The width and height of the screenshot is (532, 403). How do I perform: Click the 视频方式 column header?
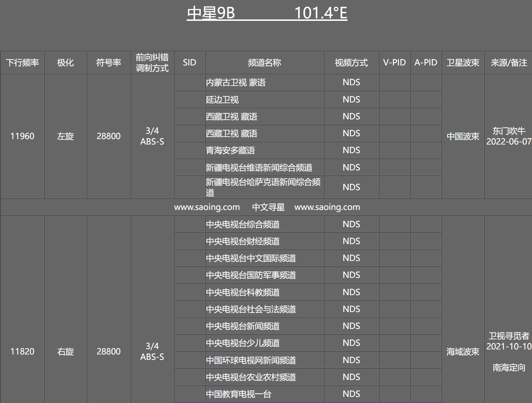[351, 63]
